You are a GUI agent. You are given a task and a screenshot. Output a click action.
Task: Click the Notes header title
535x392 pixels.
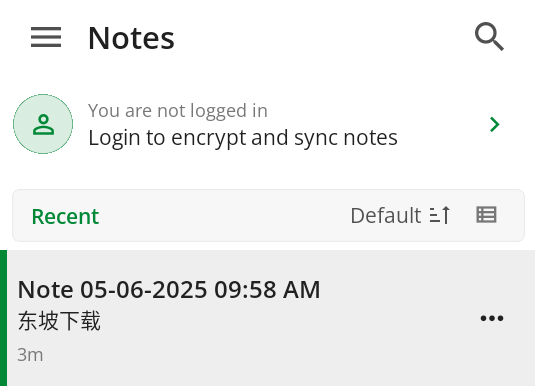click(131, 38)
